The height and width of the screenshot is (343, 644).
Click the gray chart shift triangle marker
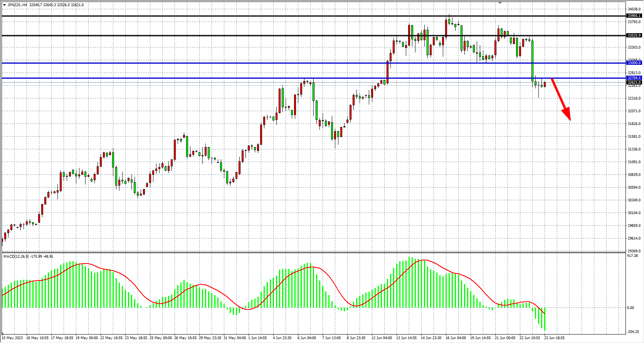pyautogui.click(x=500, y=3)
